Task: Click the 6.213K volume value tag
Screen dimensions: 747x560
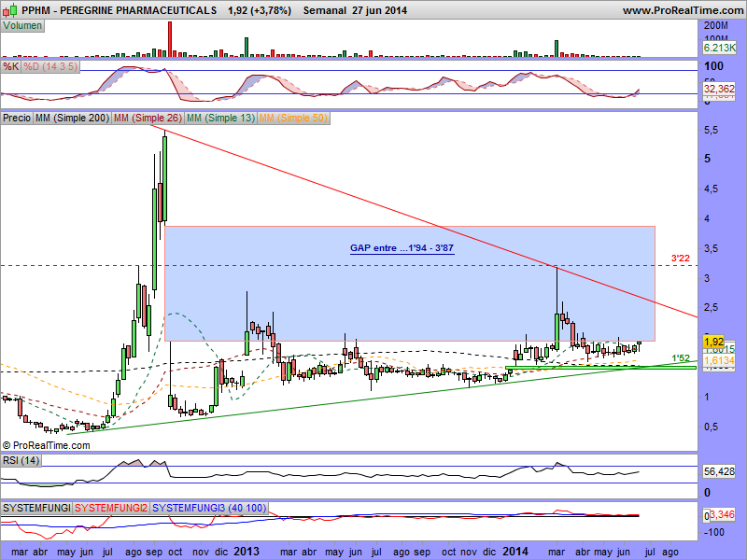Action: point(719,48)
